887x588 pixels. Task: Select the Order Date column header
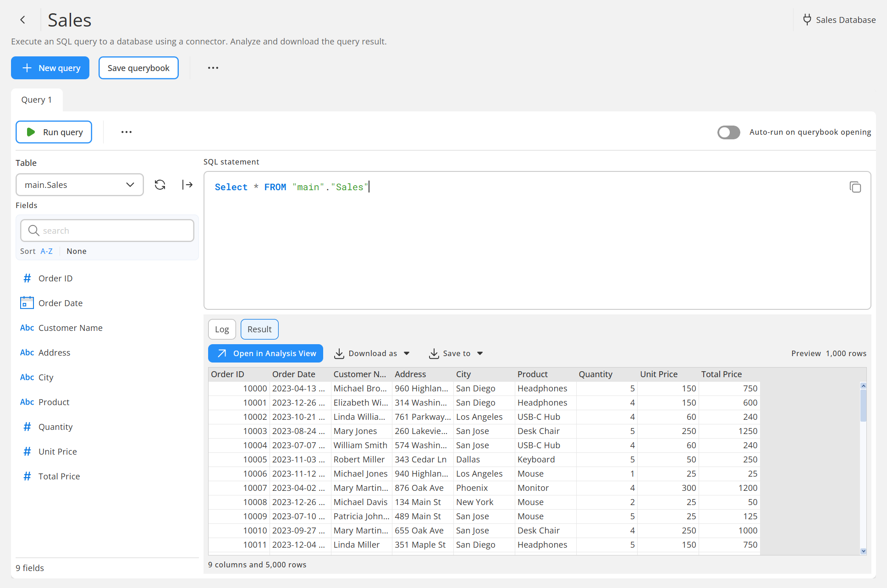(300, 374)
